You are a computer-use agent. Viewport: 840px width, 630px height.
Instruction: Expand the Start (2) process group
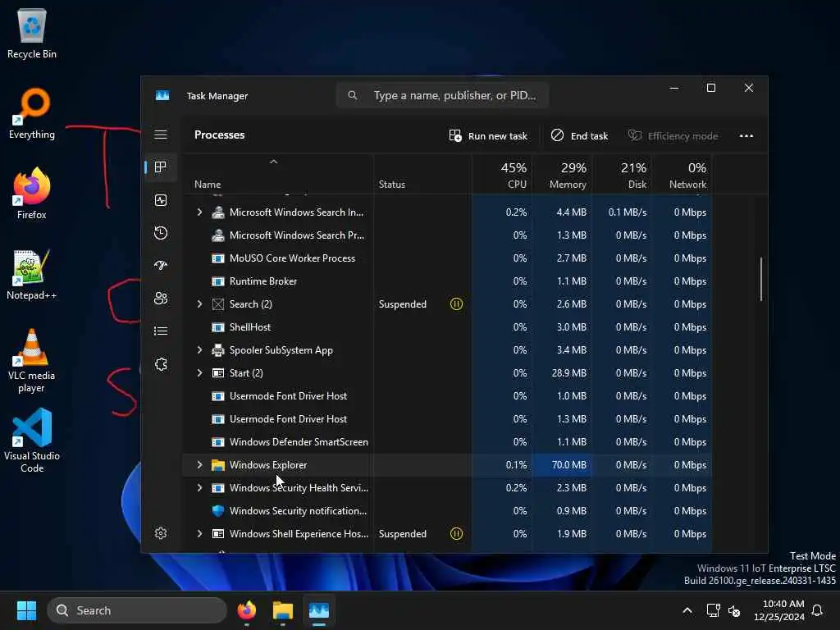pyautogui.click(x=200, y=373)
